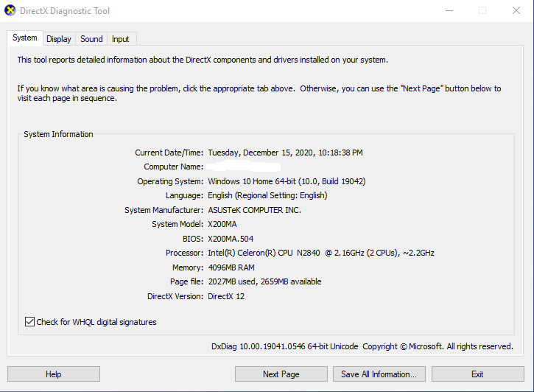Click the DxDiag version copyright footer text
Viewport: 534px width, 392px height.
point(362,346)
